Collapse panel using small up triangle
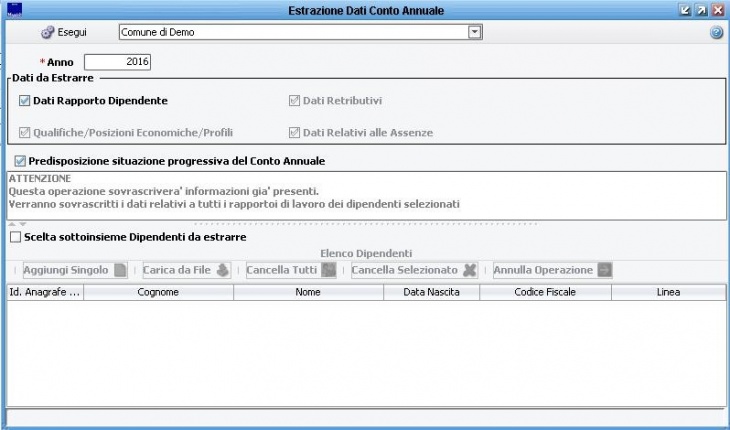This screenshot has height=430, width=730. pos(12,224)
